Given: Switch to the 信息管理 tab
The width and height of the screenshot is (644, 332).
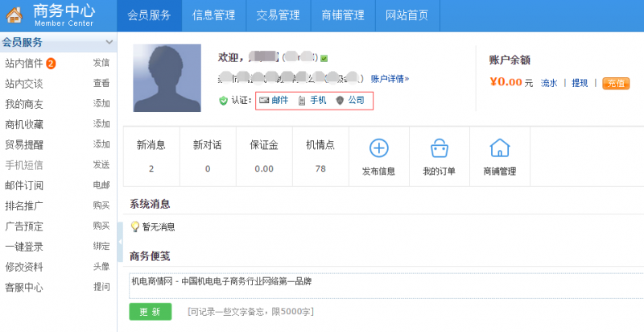Looking at the screenshot, I should (x=213, y=15).
